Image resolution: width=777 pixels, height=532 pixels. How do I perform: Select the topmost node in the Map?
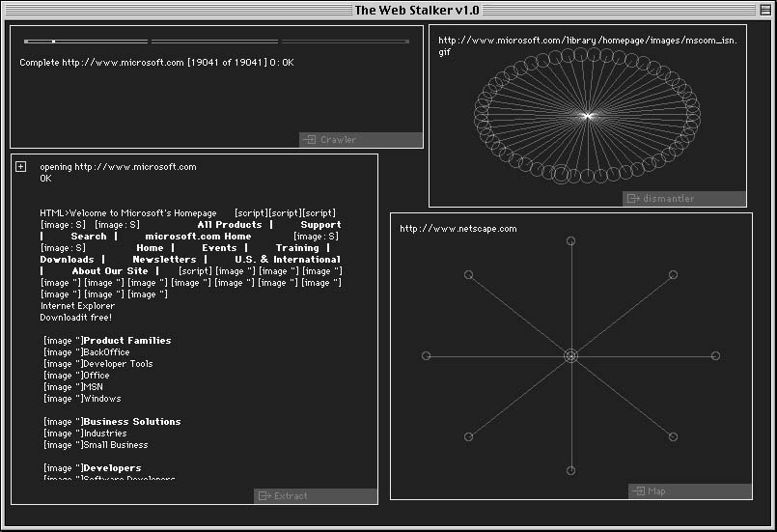click(570, 240)
